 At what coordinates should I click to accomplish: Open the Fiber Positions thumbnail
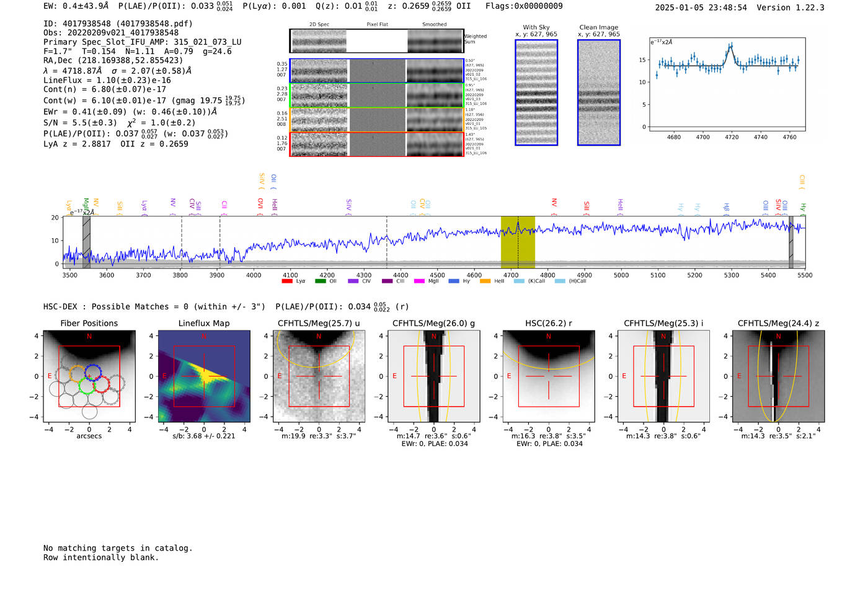pos(89,376)
